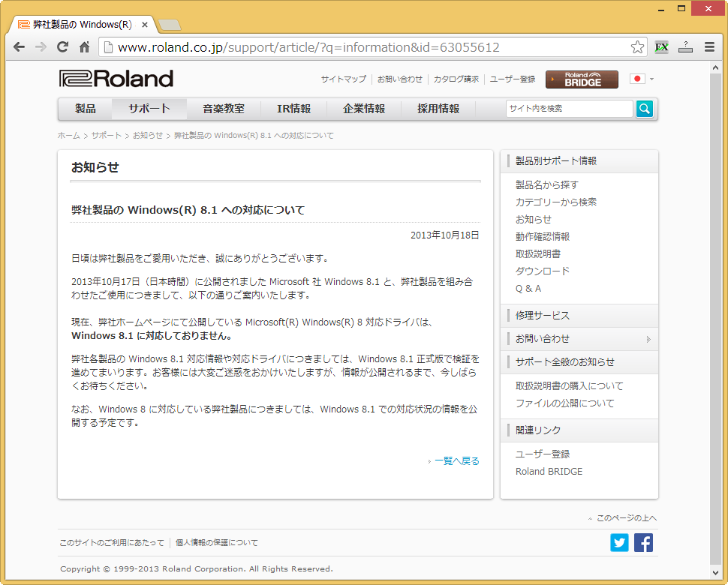
Task: Go to お知らせ in the breadcrumb
Action: coord(148,136)
